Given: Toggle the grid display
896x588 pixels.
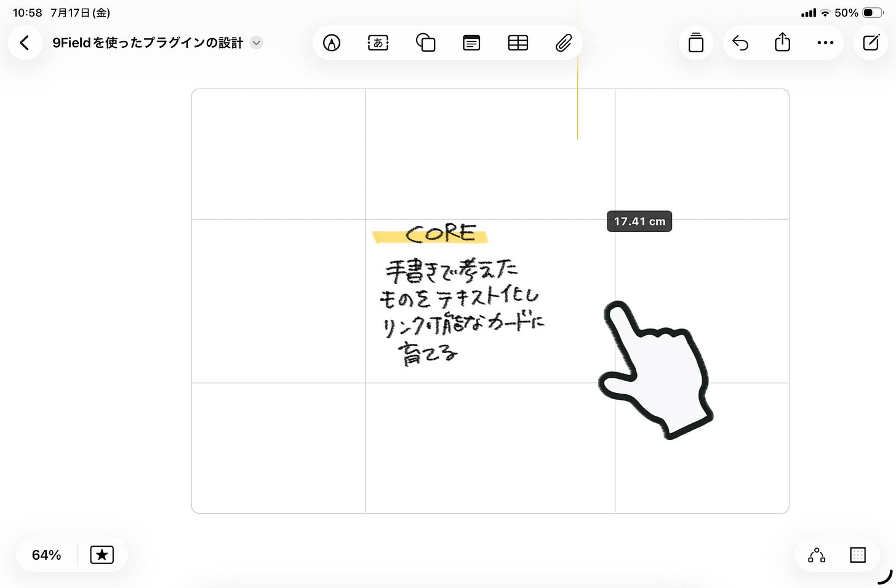Looking at the screenshot, I should point(857,555).
